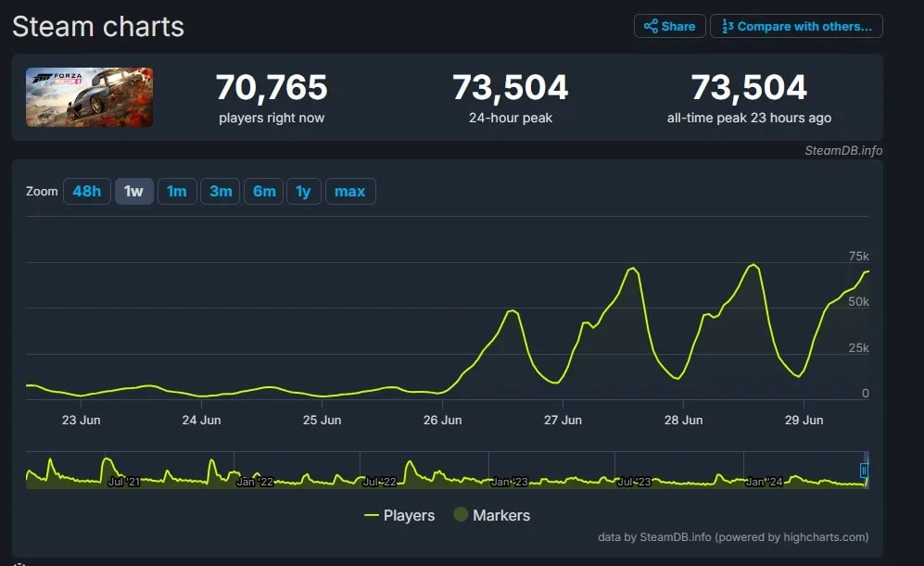The height and width of the screenshot is (566, 924).
Task: Click the Zoom label text
Action: pos(42,192)
